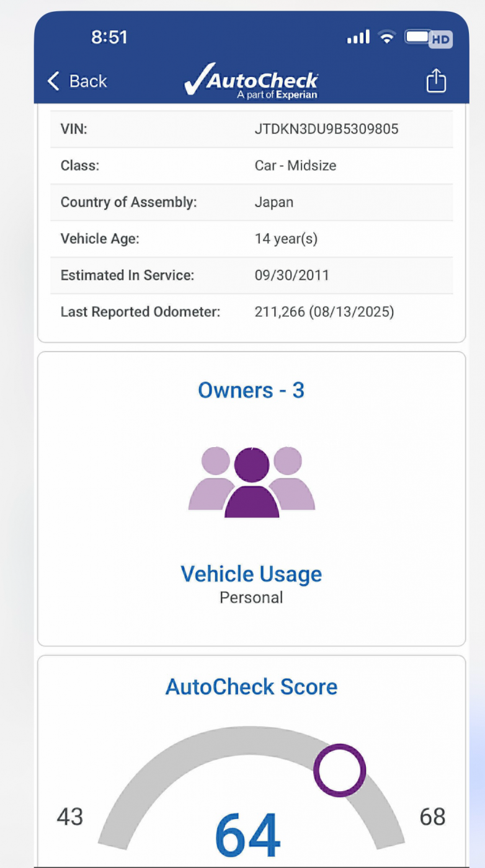This screenshot has width=485, height=868.
Task: Tap the cellular signal bars icon
Action: click(x=358, y=37)
